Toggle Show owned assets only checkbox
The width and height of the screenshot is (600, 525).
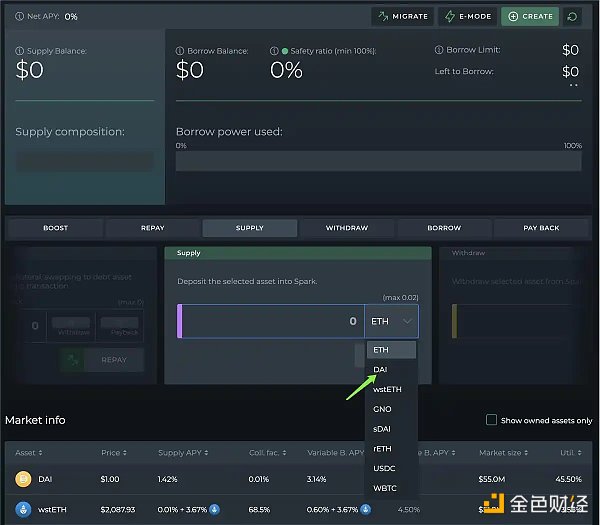[491, 420]
